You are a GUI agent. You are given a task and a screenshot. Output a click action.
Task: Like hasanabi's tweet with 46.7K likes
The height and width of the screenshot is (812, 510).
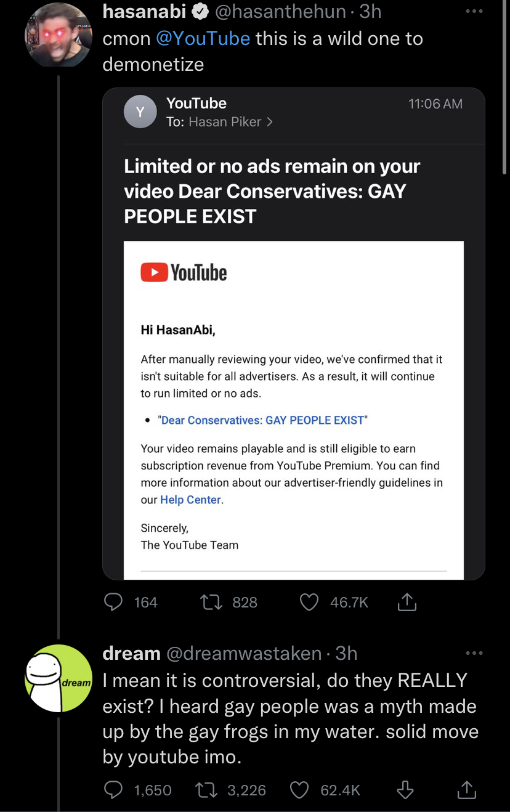[x=310, y=602]
